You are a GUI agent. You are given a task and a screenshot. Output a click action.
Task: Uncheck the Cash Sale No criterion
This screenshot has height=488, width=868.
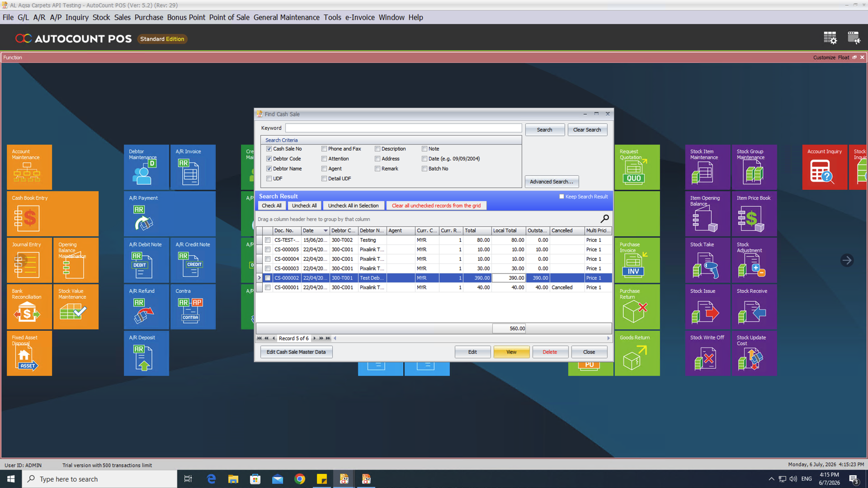(x=269, y=149)
